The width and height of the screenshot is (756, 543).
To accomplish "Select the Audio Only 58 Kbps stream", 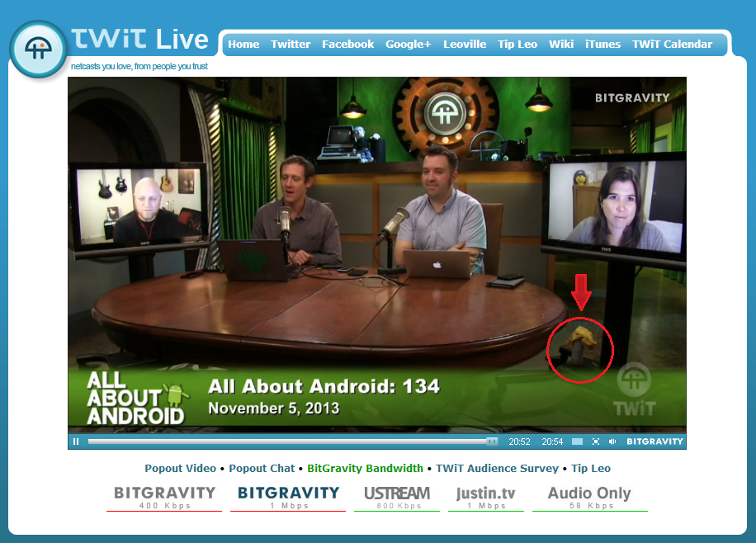I will point(589,497).
